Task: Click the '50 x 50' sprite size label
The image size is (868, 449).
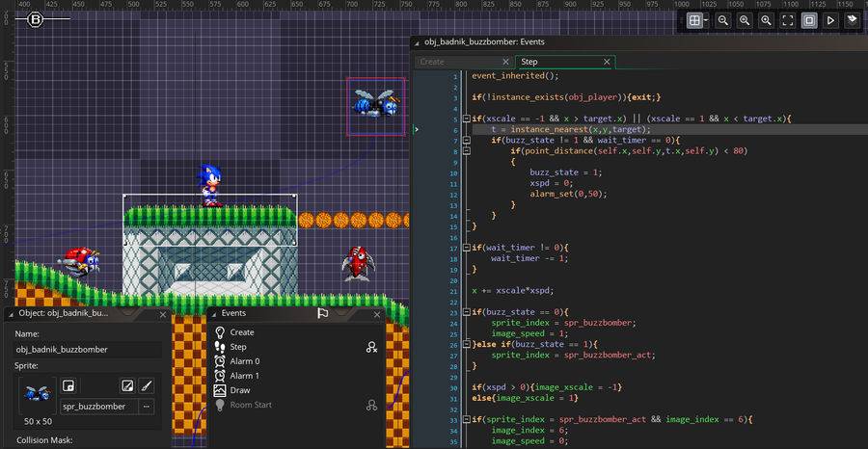Action: pos(38,421)
